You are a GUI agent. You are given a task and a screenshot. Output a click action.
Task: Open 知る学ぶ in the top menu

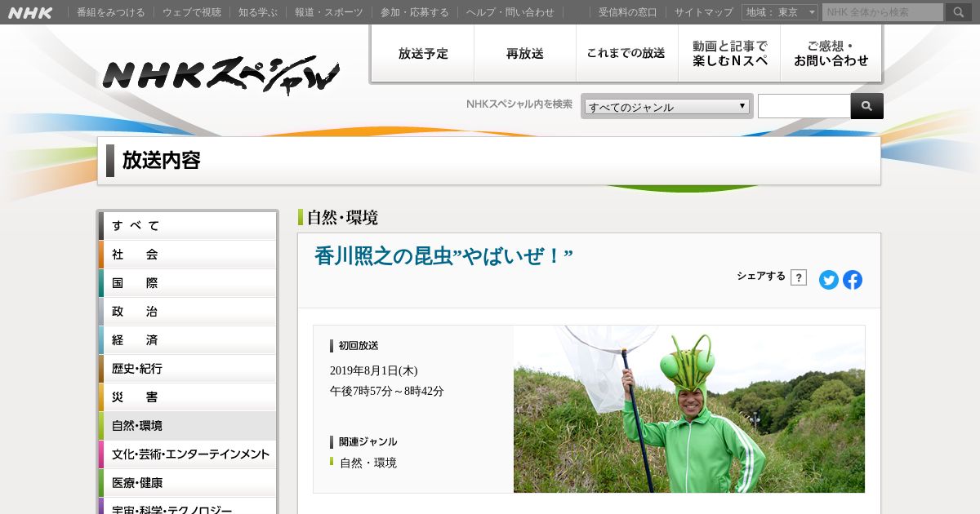[x=258, y=12]
